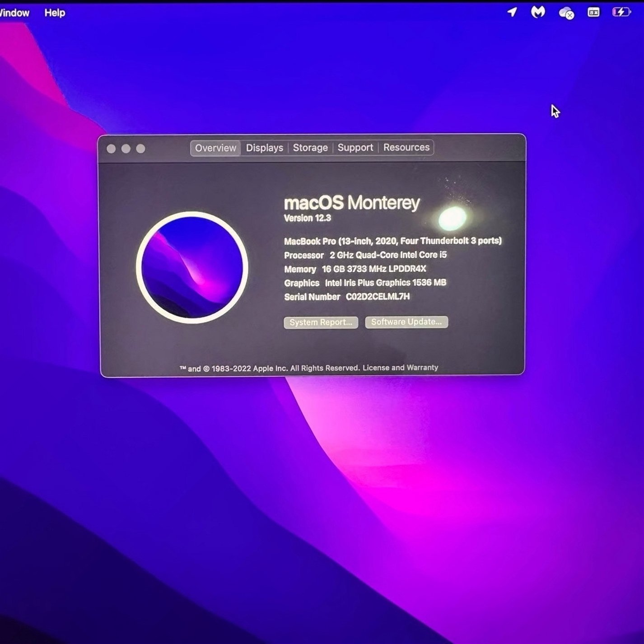Open the Location Services arrow menu bar icon
This screenshot has width=644, height=644.
[x=512, y=12]
